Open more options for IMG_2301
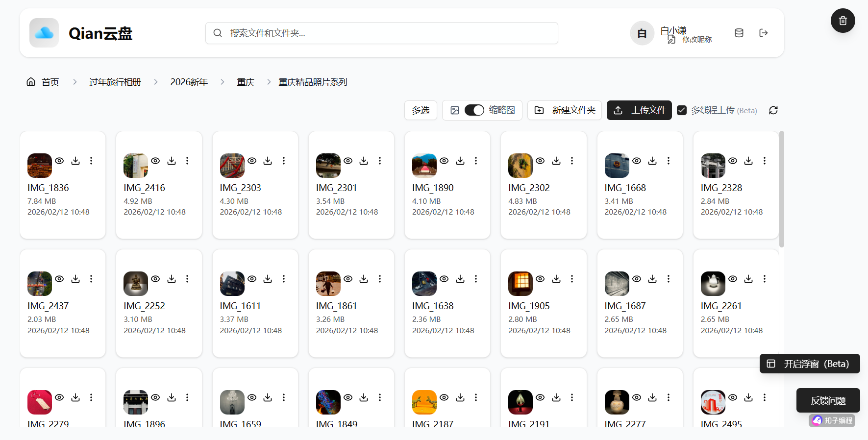Image resolution: width=868 pixels, height=440 pixels. point(380,161)
